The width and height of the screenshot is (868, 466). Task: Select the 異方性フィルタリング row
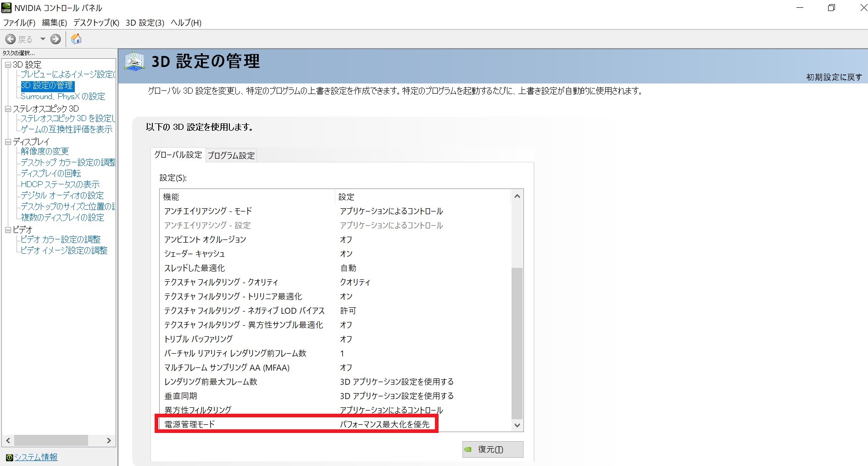click(335, 410)
